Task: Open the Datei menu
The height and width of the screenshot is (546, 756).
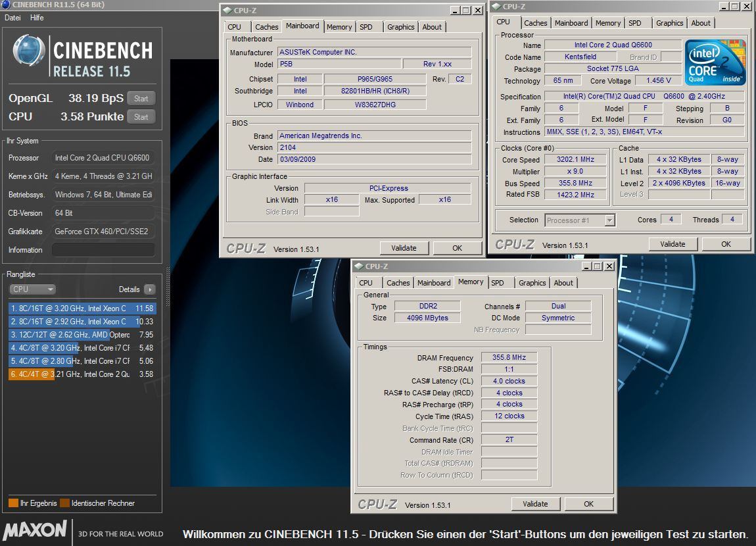Action: (12, 18)
